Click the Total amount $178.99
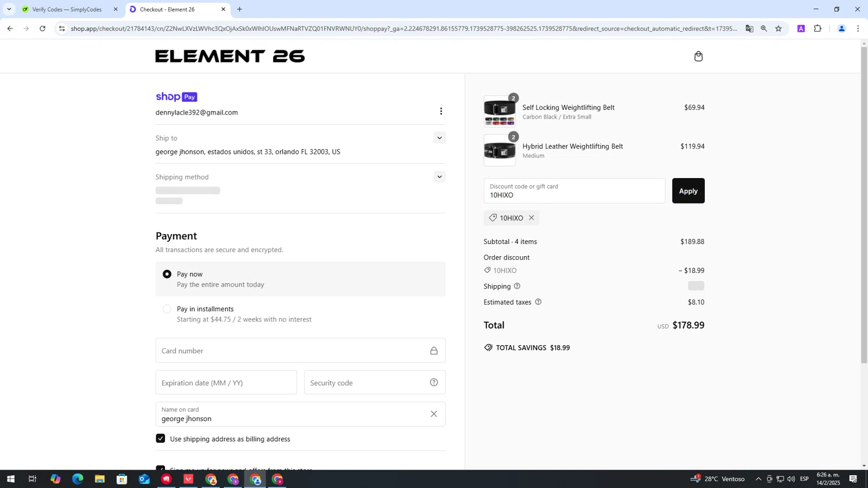This screenshot has width=868, height=488. [688, 325]
